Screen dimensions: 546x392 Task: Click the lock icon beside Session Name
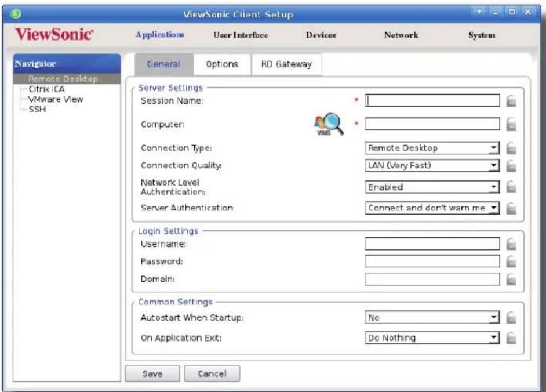pos(511,101)
